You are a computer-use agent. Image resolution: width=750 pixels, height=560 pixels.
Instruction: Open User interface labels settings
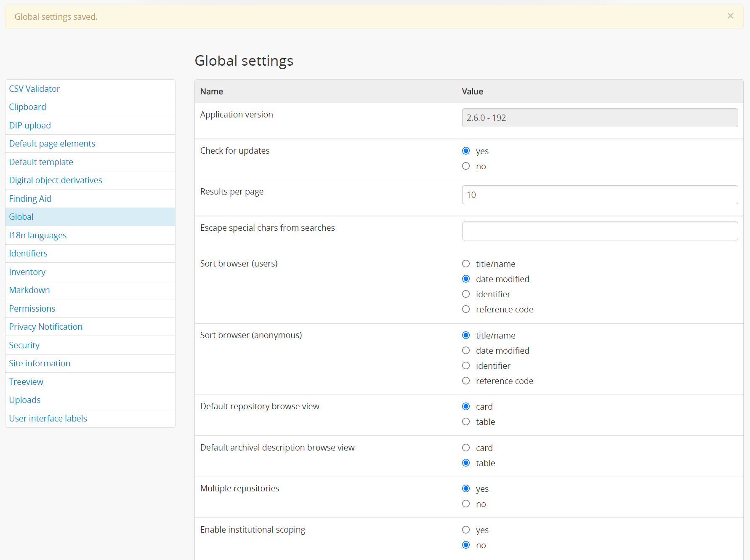coord(48,419)
